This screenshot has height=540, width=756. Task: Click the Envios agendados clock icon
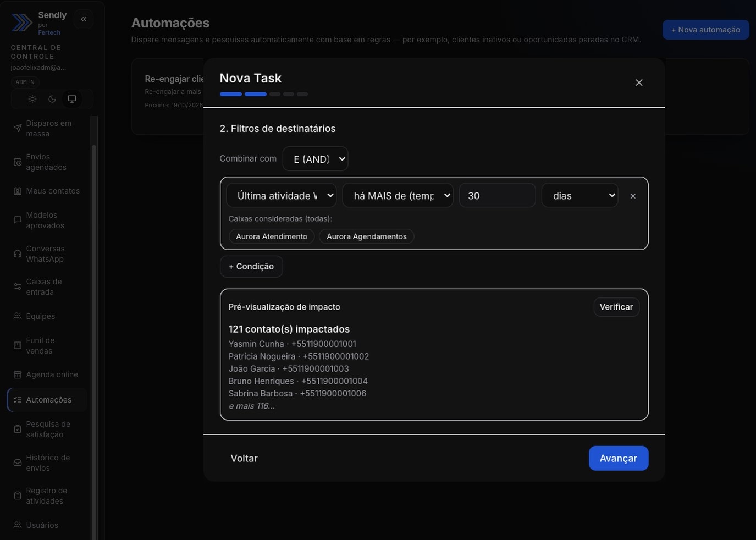(18, 162)
